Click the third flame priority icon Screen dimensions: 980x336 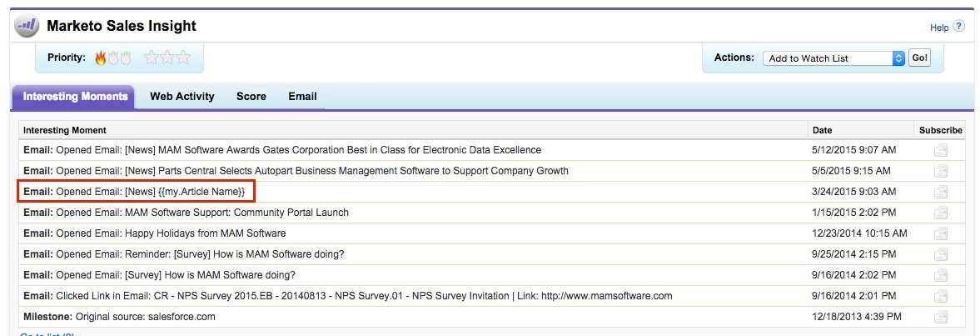tap(126, 58)
